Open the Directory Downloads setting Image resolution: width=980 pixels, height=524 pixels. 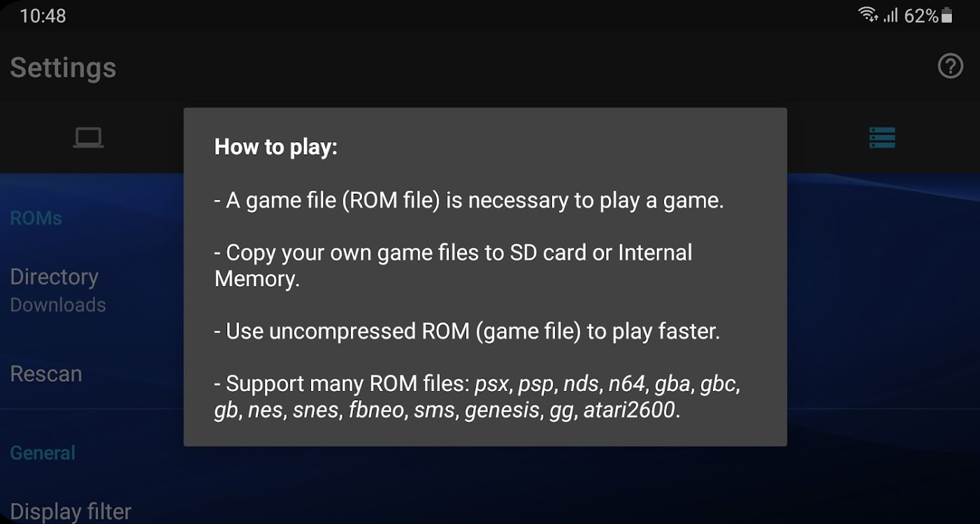[54, 277]
